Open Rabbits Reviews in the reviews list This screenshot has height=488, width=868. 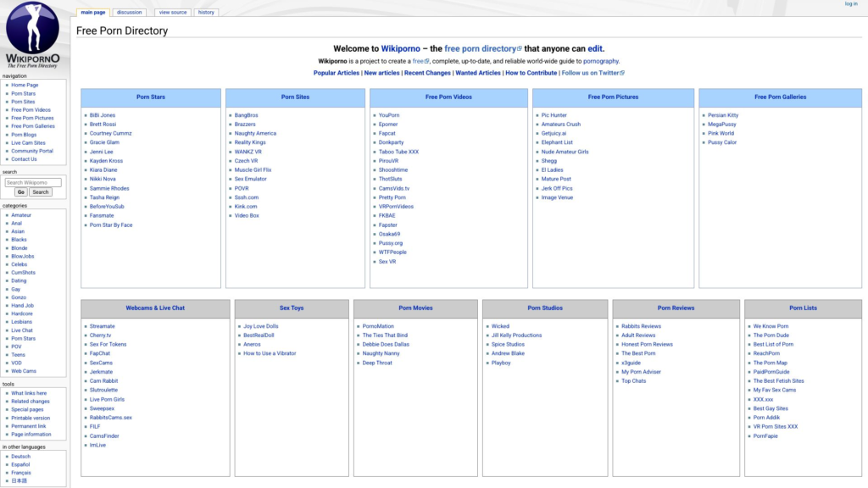641,326
